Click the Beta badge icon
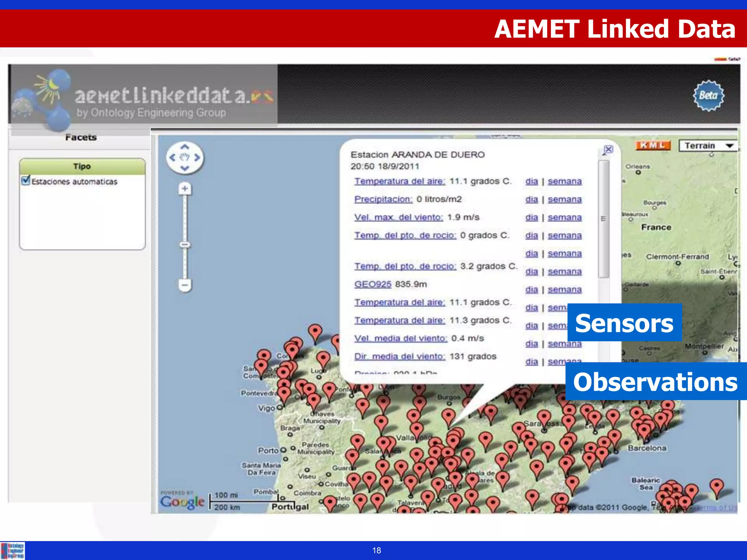 pos(708,96)
